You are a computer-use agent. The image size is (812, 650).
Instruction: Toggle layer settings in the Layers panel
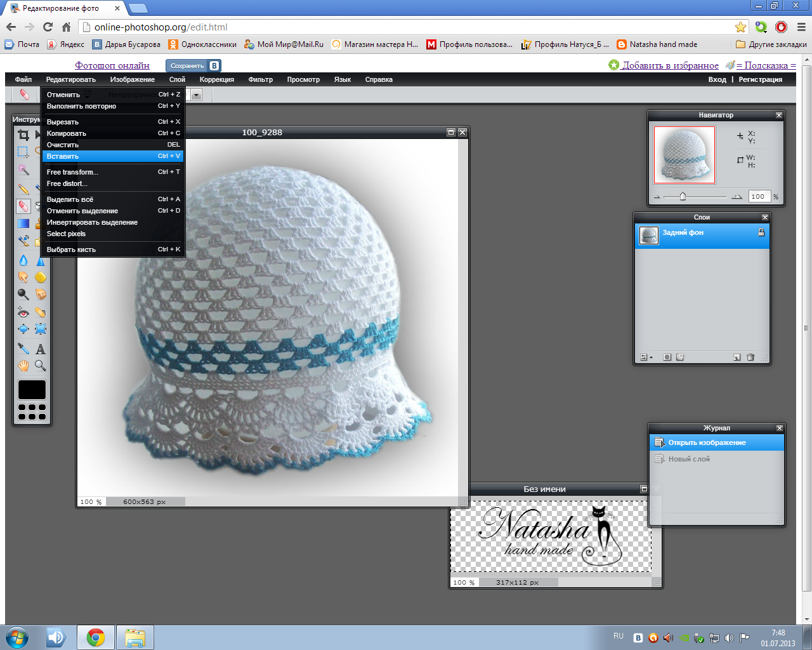click(643, 357)
